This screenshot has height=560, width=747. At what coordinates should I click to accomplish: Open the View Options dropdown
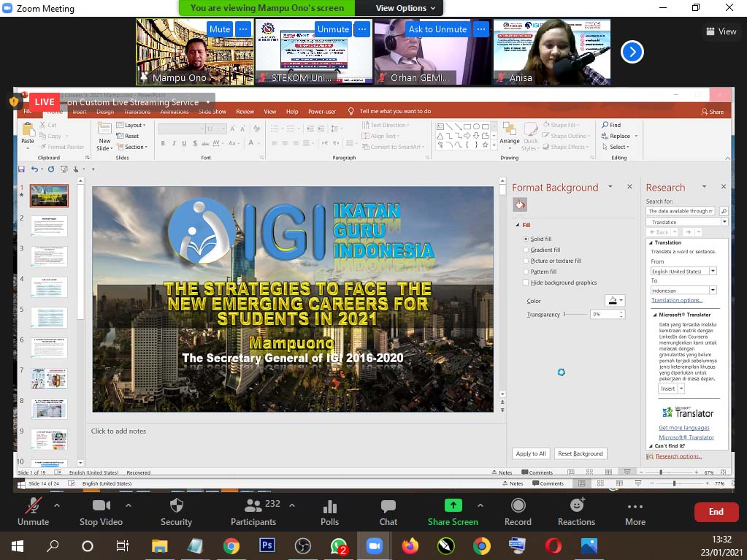(405, 8)
